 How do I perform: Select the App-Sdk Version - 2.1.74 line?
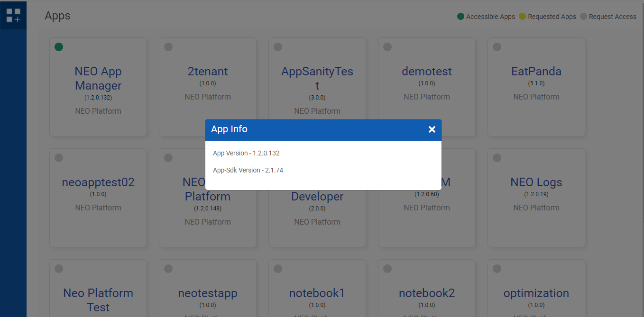coord(248,170)
